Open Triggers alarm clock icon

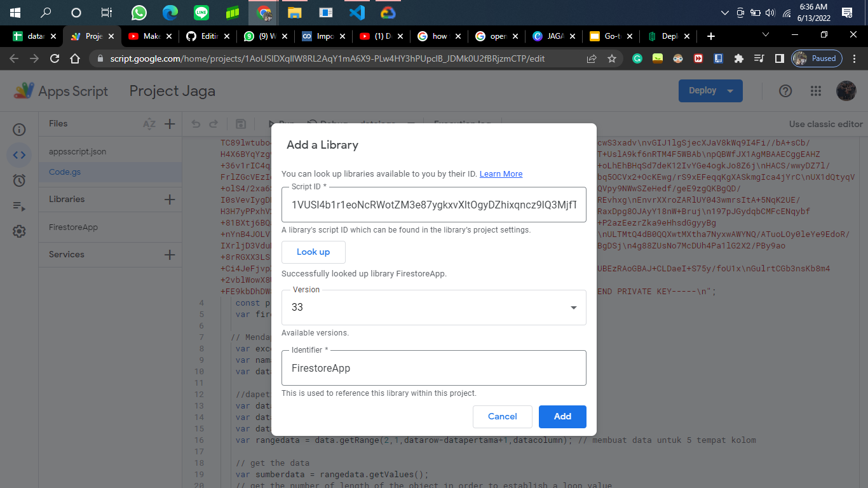(19, 180)
